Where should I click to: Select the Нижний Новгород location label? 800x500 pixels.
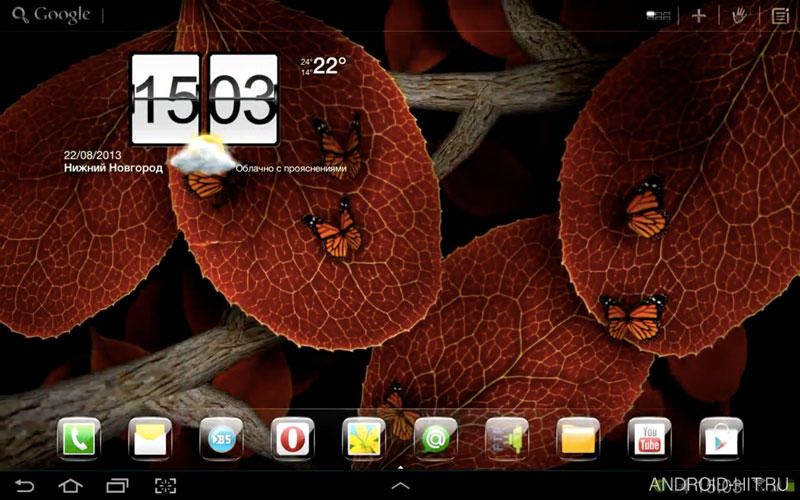click(x=113, y=168)
